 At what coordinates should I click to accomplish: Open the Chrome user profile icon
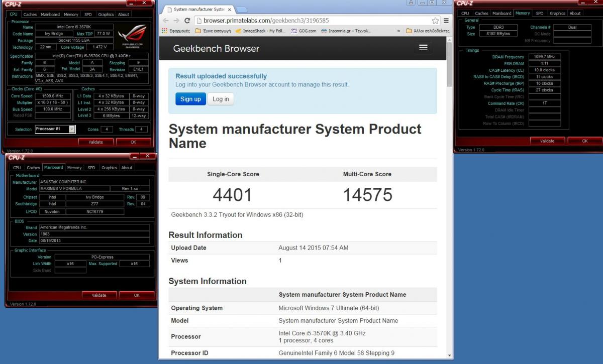411,3
